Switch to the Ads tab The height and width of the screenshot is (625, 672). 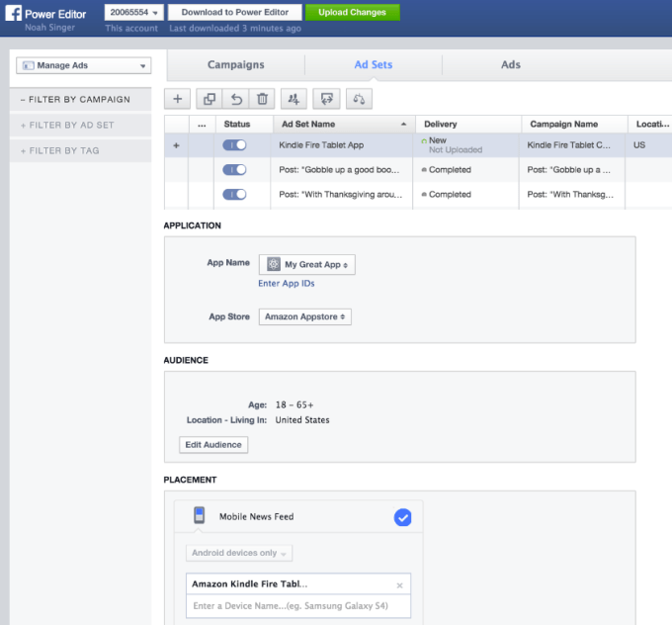coord(510,65)
